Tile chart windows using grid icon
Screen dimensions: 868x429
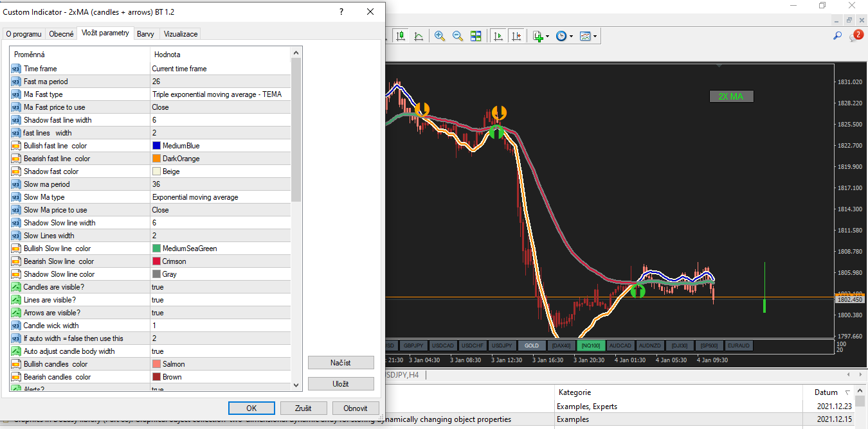pos(476,36)
